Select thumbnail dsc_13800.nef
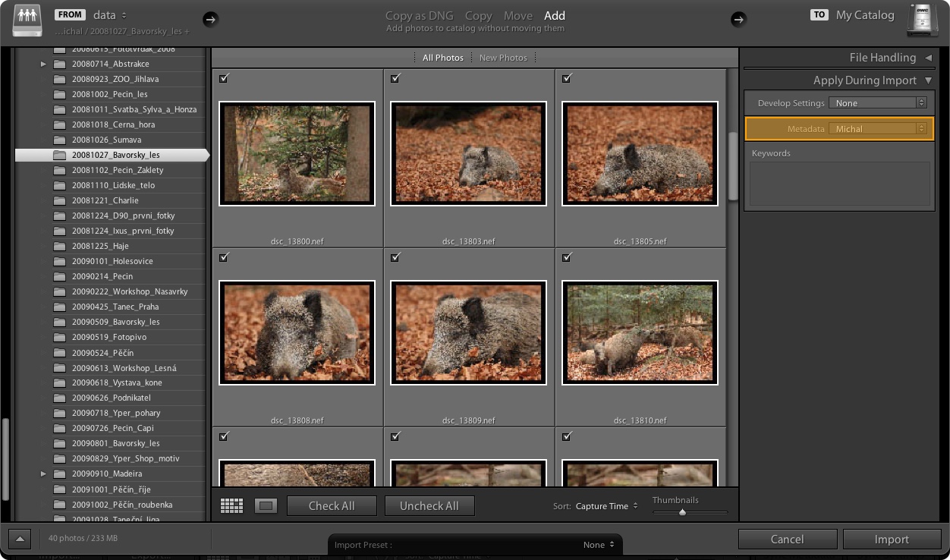 click(x=297, y=154)
